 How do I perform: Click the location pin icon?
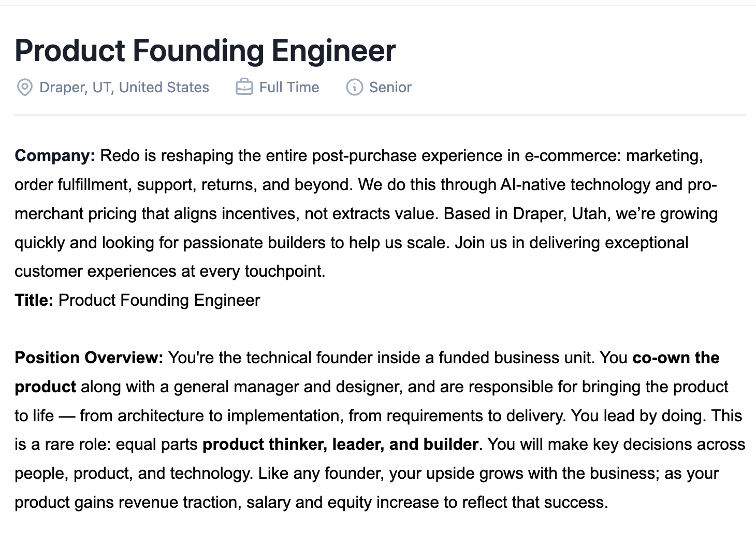[x=24, y=88]
